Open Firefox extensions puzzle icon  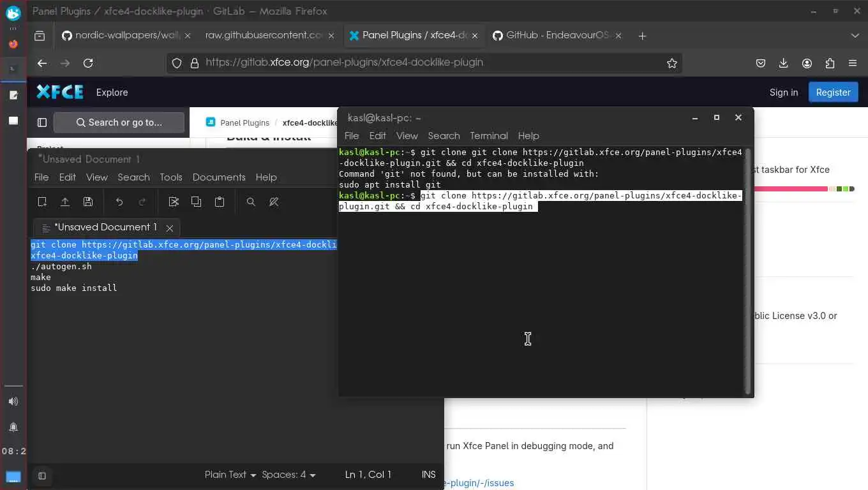830,63
